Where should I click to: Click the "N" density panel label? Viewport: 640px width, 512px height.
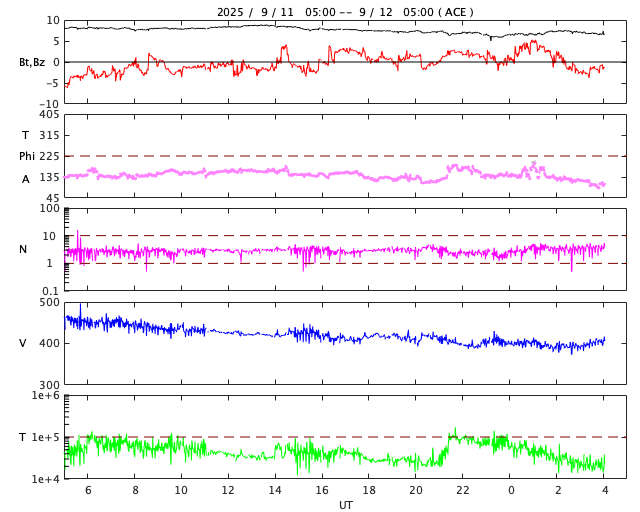point(23,249)
